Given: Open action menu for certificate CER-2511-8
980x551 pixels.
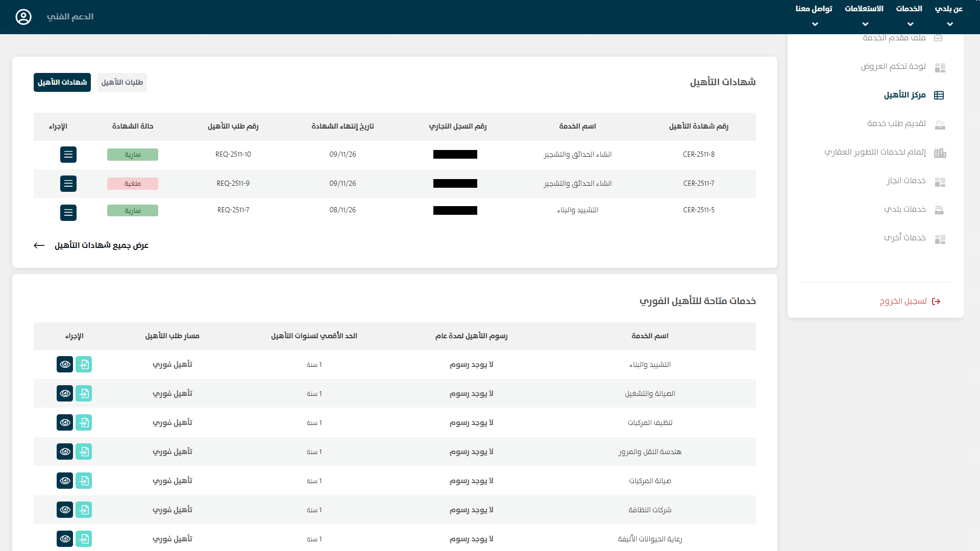Looking at the screenshot, I should point(68,155).
